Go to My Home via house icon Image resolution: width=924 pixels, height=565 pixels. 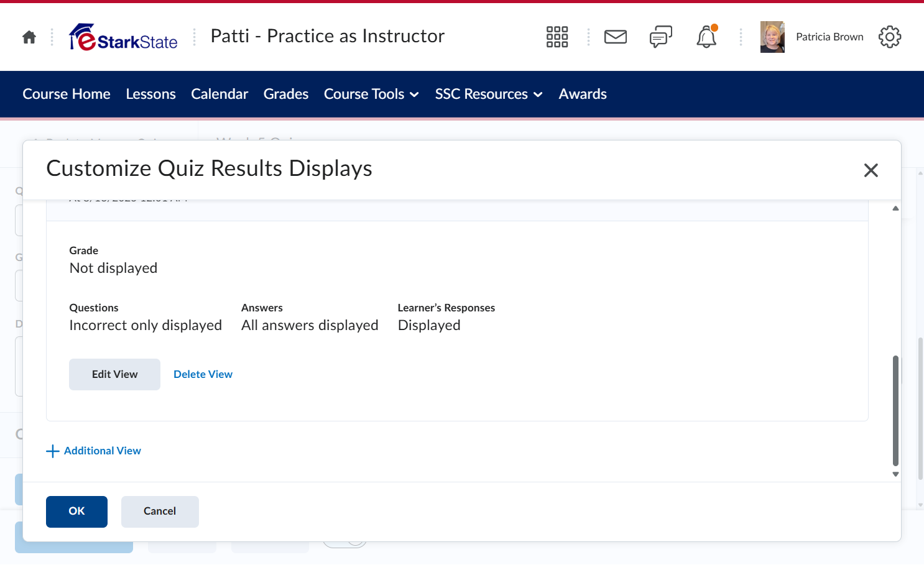click(x=29, y=37)
